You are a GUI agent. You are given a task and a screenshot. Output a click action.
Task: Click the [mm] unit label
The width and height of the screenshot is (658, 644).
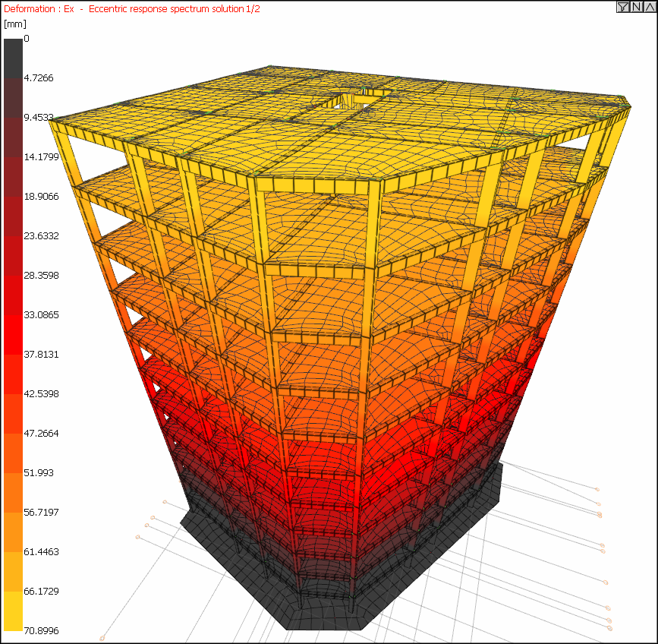15,24
